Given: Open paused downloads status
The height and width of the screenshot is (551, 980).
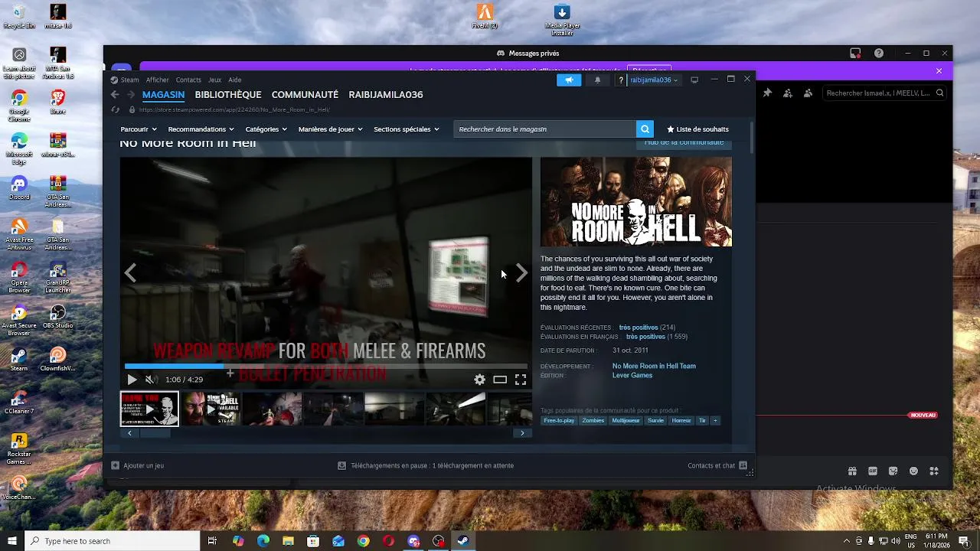Looking at the screenshot, I should tap(426, 465).
